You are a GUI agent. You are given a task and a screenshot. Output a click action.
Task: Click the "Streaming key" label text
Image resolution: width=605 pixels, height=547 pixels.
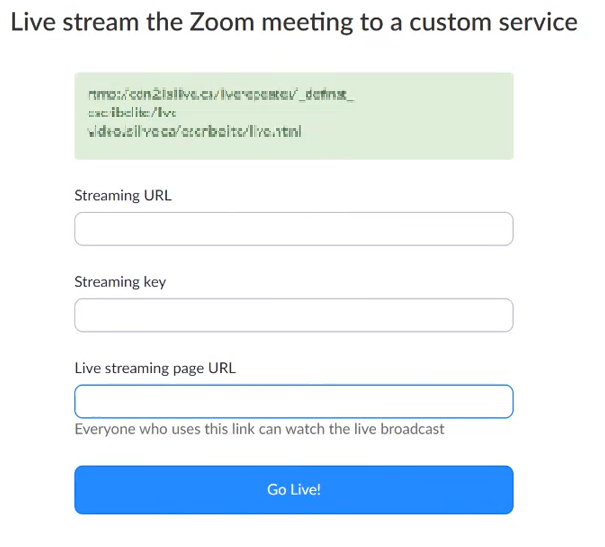120,282
